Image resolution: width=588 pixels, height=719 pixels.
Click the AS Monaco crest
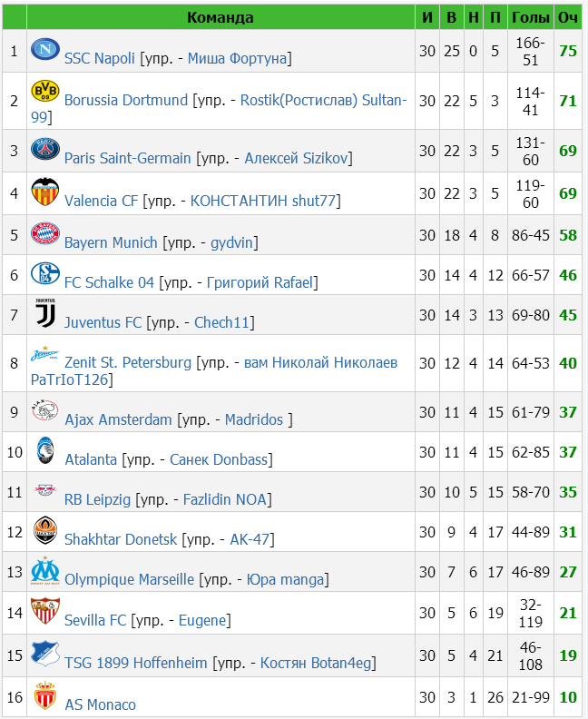(x=44, y=695)
